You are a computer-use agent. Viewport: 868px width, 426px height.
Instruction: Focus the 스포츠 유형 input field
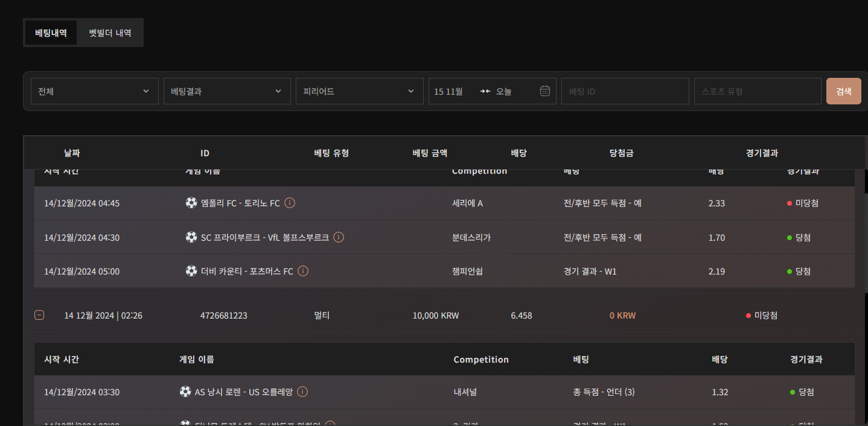tap(757, 91)
